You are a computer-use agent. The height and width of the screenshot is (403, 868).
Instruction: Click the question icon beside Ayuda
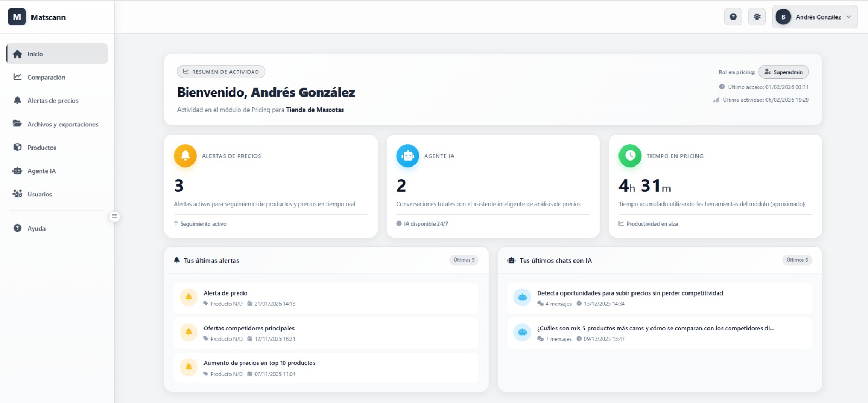pos(17,228)
